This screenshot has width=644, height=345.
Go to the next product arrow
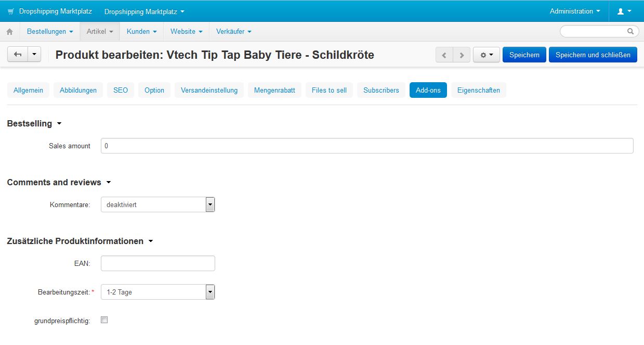(462, 55)
